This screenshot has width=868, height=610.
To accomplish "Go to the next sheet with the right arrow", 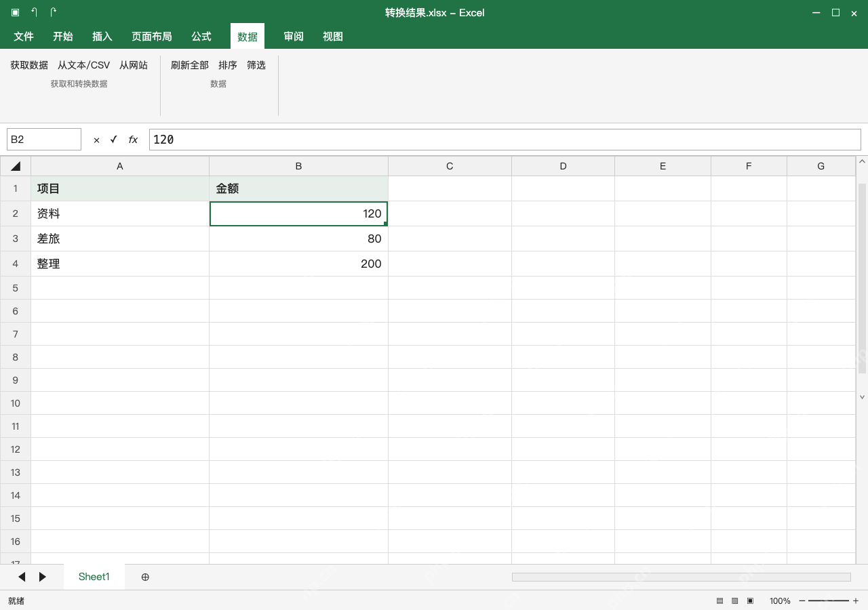I will click(x=43, y=577).
